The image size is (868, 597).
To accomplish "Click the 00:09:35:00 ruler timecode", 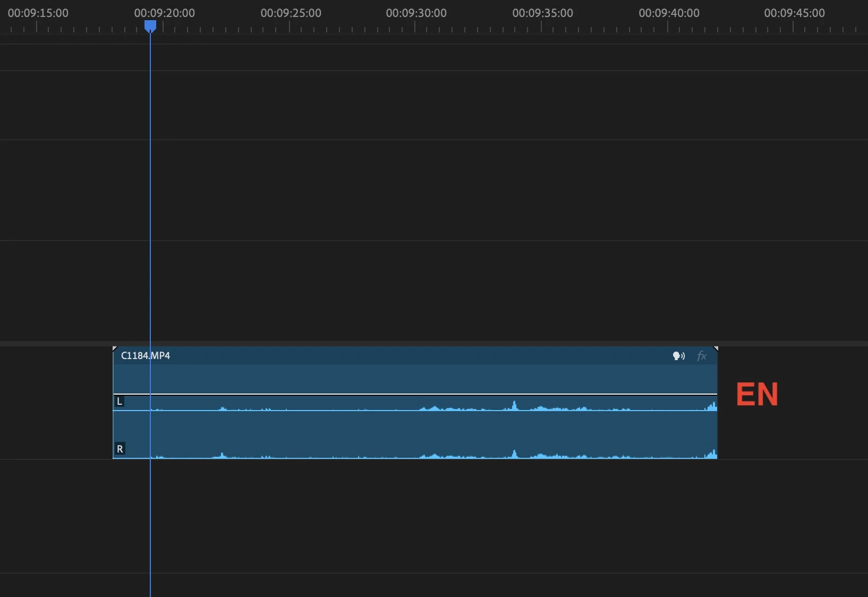I will (542, 13).
